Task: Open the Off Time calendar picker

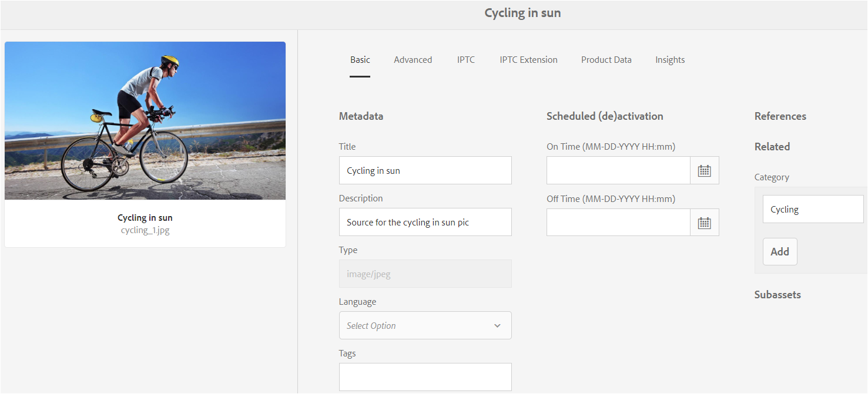Action: tap(704, 223)
